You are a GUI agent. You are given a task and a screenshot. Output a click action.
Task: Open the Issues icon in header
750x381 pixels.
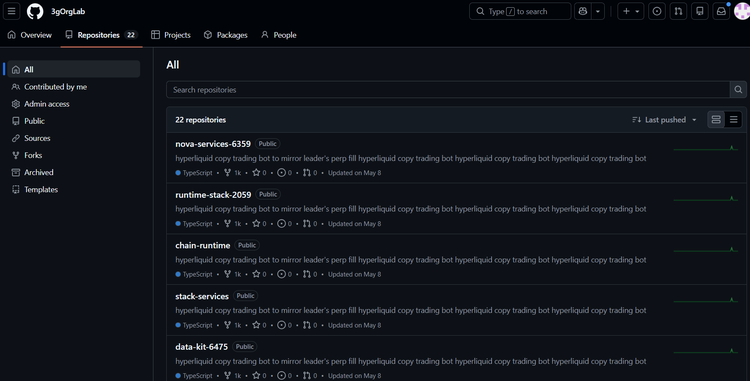coord(657,11)
